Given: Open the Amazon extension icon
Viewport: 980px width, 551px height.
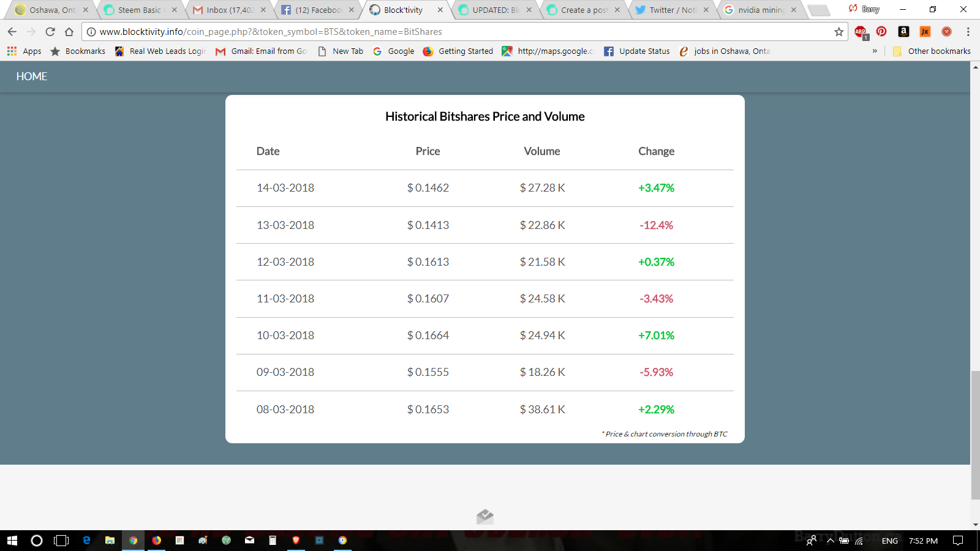Looking at the screenshot, I should click(903, 31).
